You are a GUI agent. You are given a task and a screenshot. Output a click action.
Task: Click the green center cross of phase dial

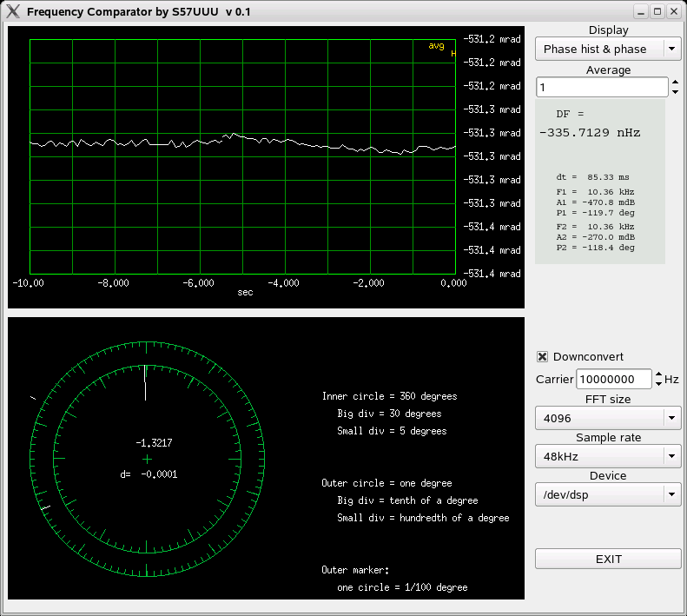click(148, 459)
